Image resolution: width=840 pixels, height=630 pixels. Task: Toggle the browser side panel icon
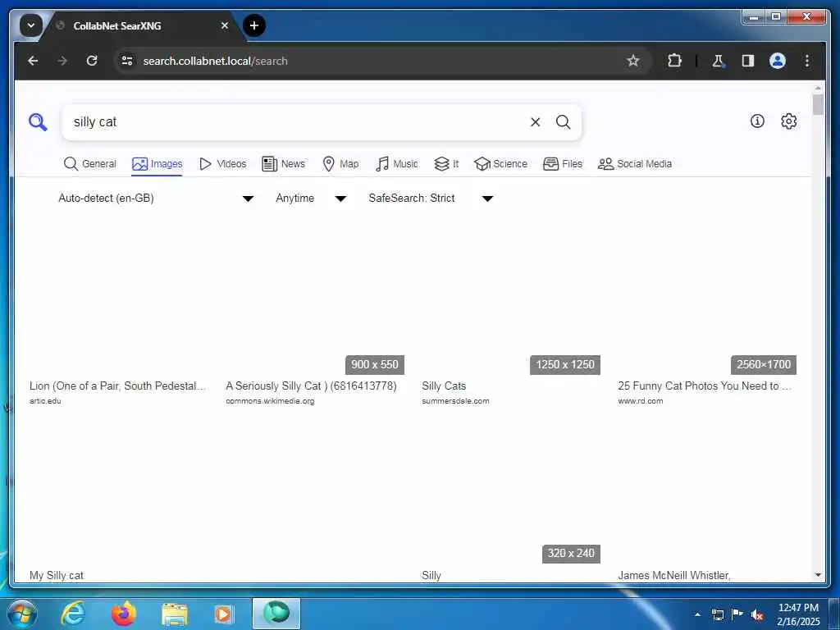(748, 61)
